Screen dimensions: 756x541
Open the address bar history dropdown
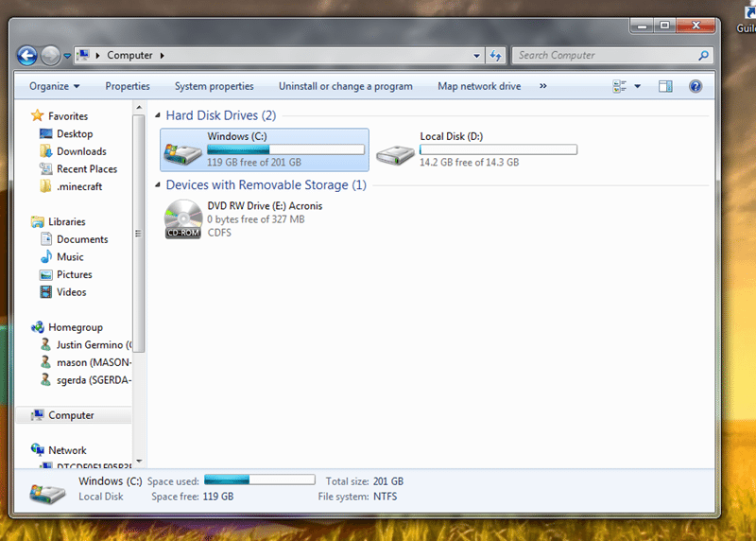click(476, 56)
